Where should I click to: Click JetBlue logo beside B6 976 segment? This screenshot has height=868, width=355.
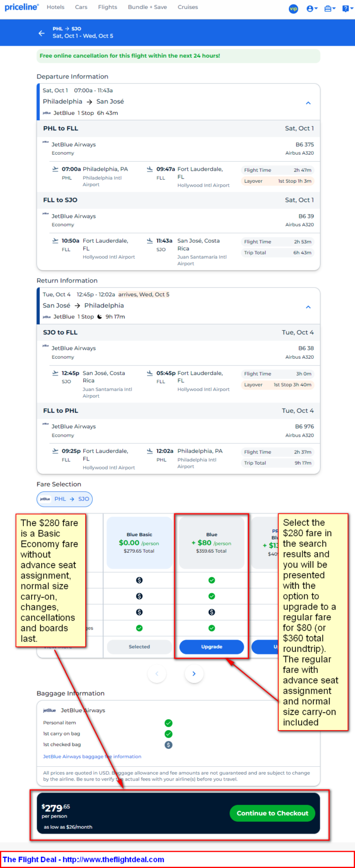click(x=46, y=424)
